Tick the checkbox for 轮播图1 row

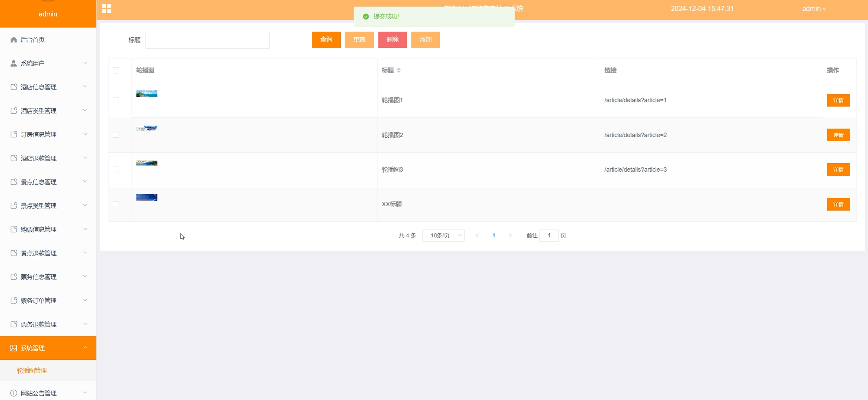coord(116,100)
